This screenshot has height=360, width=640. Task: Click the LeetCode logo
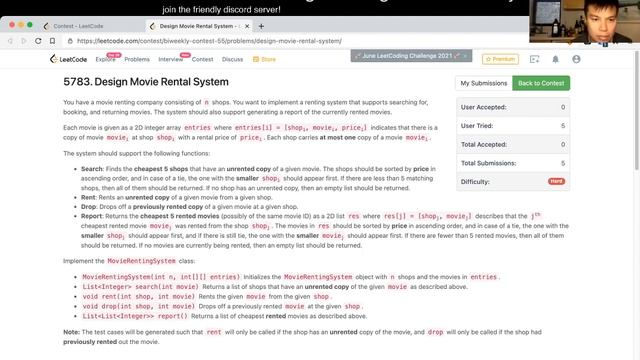point(68,59)
